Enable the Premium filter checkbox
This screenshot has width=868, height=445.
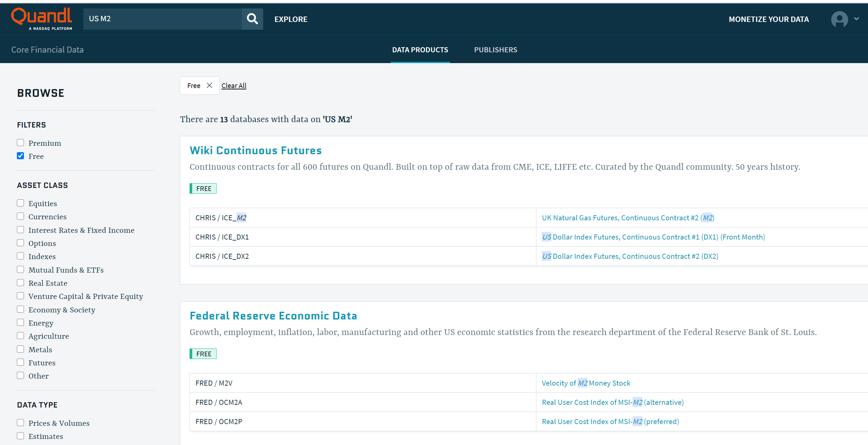pyautogui.click(x=21, y=143)
